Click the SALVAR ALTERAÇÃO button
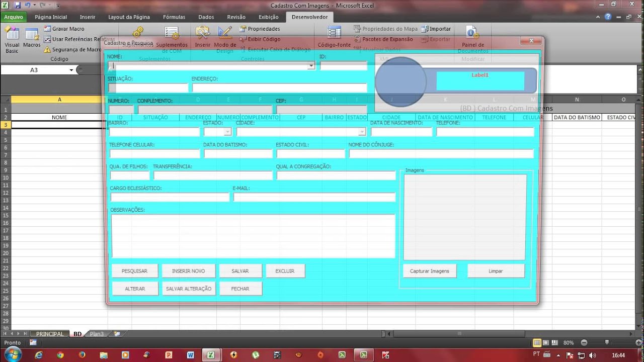 [189, 289]
